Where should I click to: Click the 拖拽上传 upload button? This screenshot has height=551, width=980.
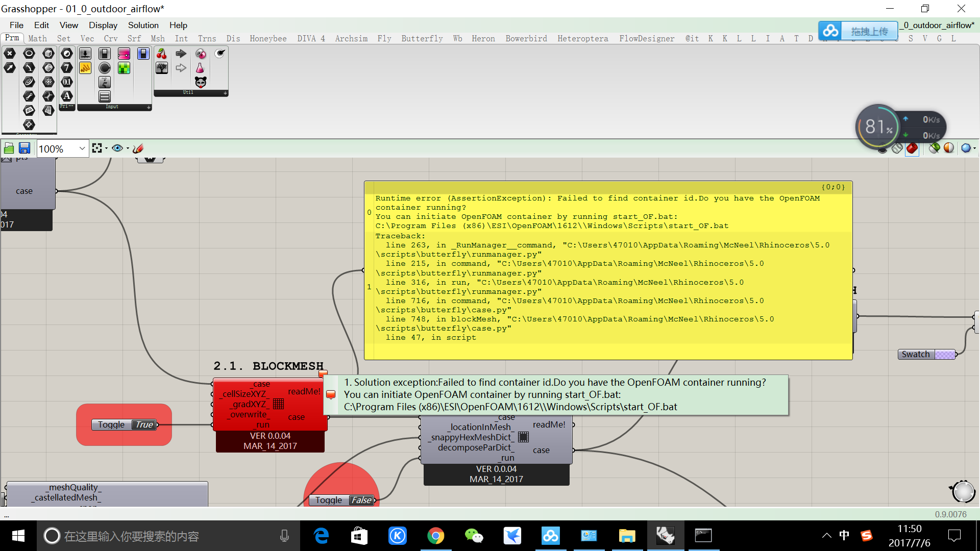pyautogui.click(x=869, y=31)
